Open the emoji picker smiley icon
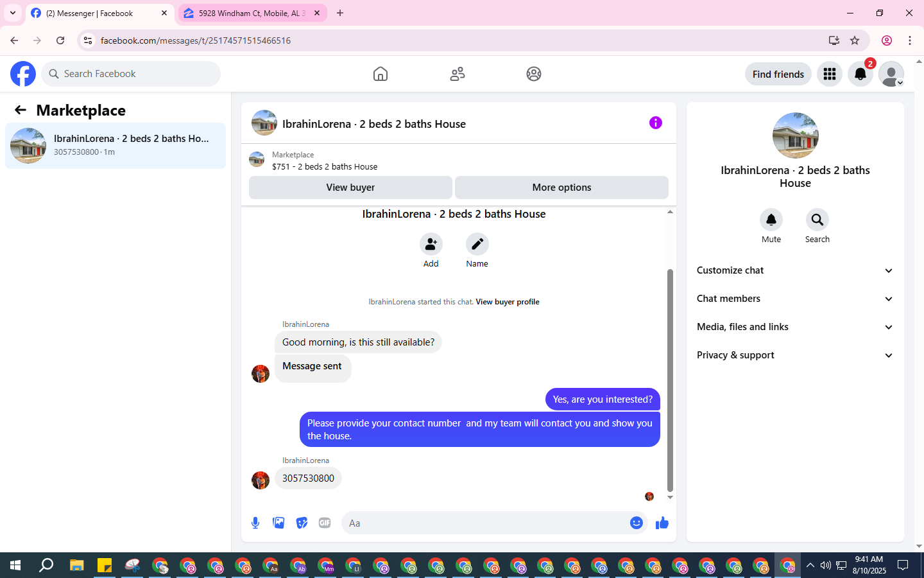Viewport: 924px width, 578px height. [x=637, y=523]
